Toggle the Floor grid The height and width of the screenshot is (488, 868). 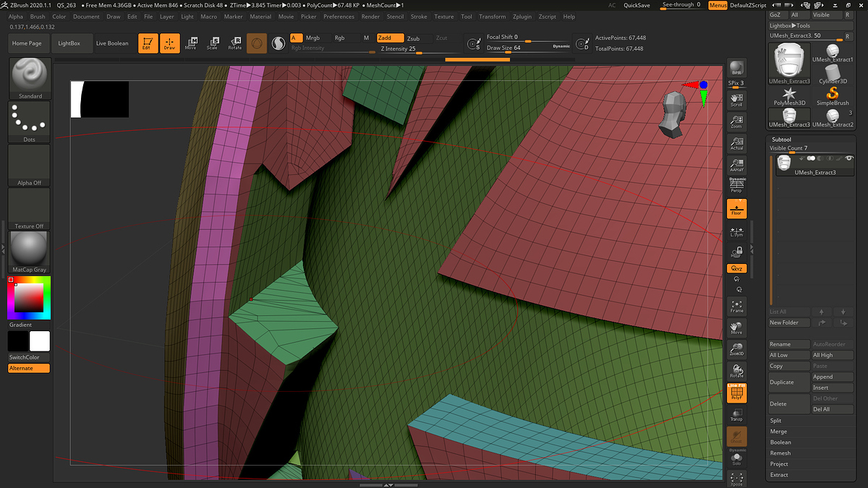(736, 208)
